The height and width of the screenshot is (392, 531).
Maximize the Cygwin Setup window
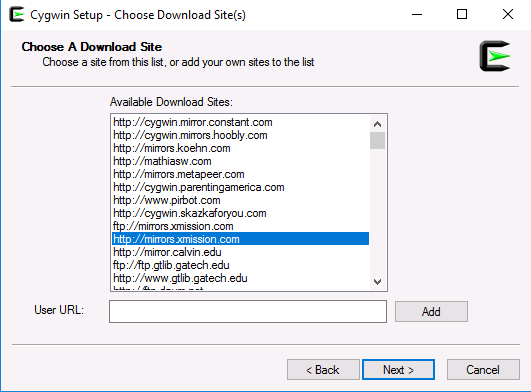[462, 15]
